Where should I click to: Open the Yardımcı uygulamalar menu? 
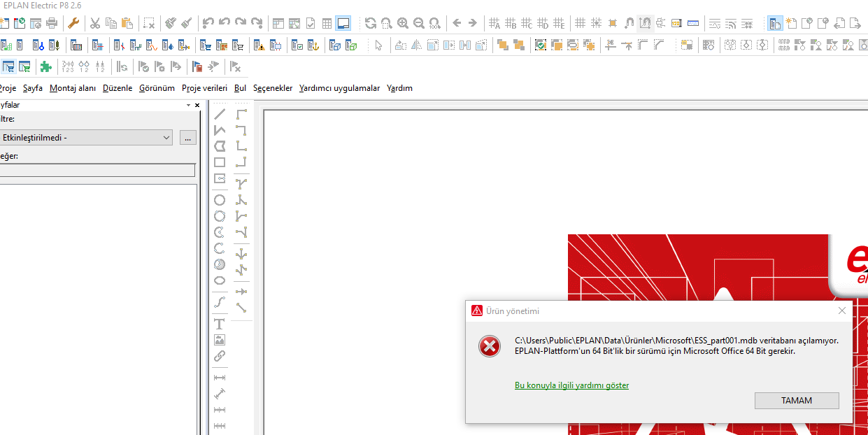pos(339,88)
